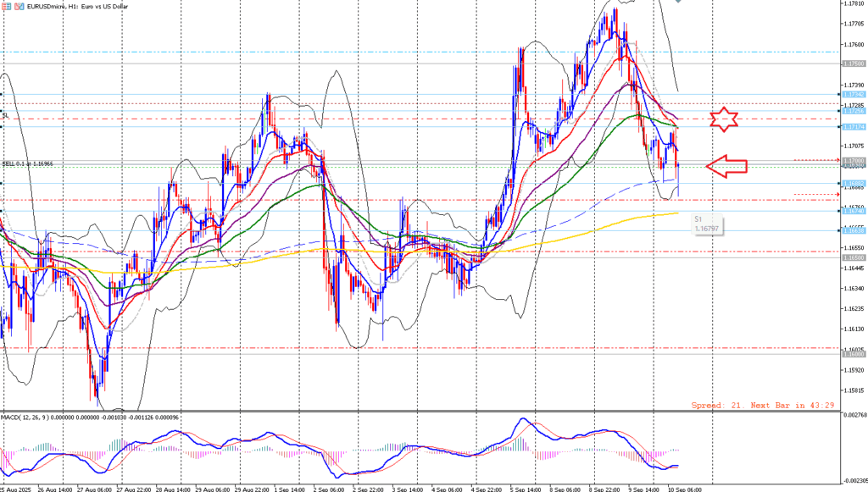The width and height of the screenshot is (868, 492).
Task: Select the 1.16740 price level tag
Action: (x=853, y=210)
